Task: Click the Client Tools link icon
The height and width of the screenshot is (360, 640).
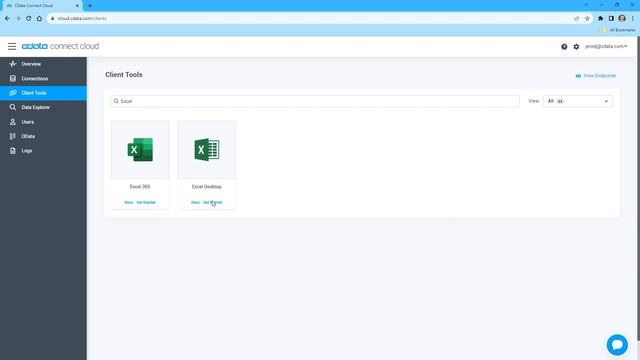Action: coord(13,93)
